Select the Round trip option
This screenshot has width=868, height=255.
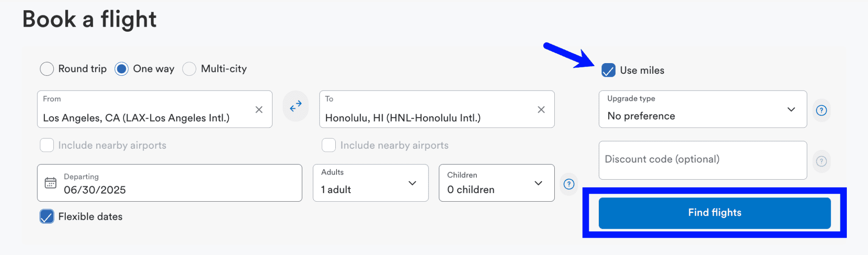(x=47, y=69)
